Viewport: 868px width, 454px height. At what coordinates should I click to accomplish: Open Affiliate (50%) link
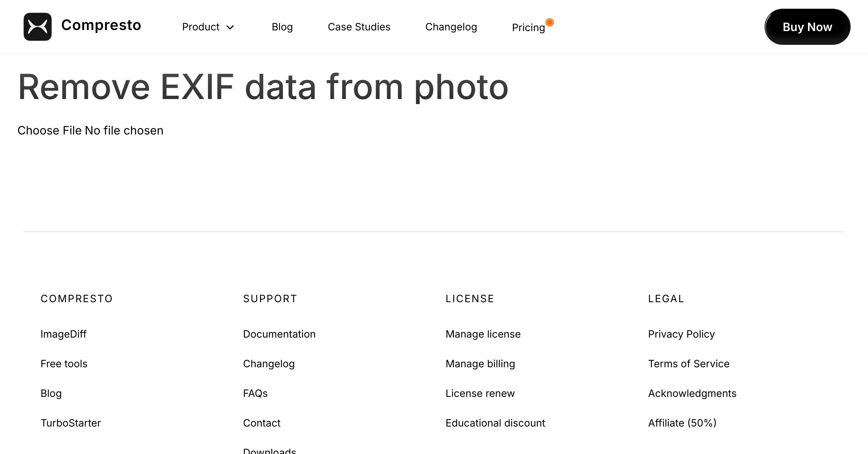coord(682,423)
